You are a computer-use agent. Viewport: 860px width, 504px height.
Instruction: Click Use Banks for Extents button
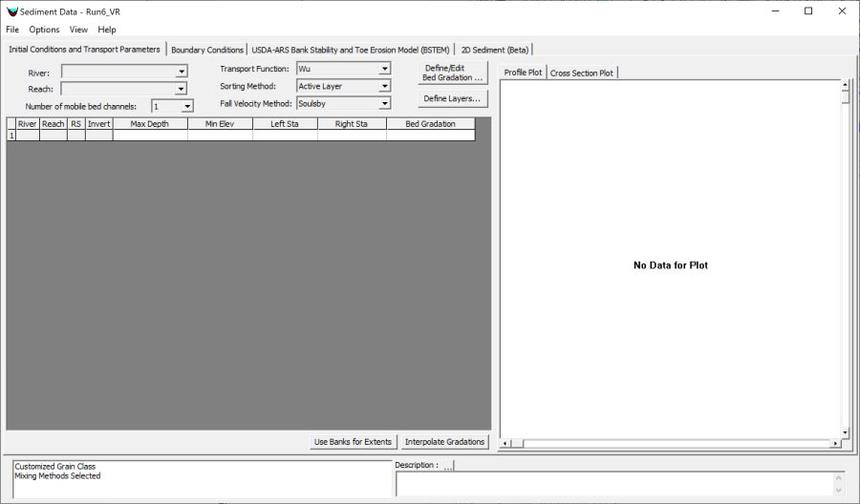coord(353,441)
